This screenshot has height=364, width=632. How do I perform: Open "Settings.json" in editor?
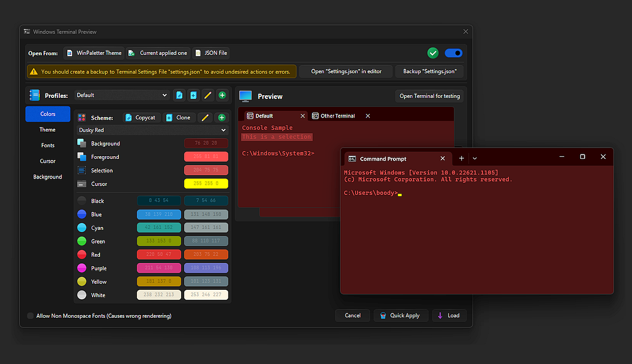click(x=345, y=72)
